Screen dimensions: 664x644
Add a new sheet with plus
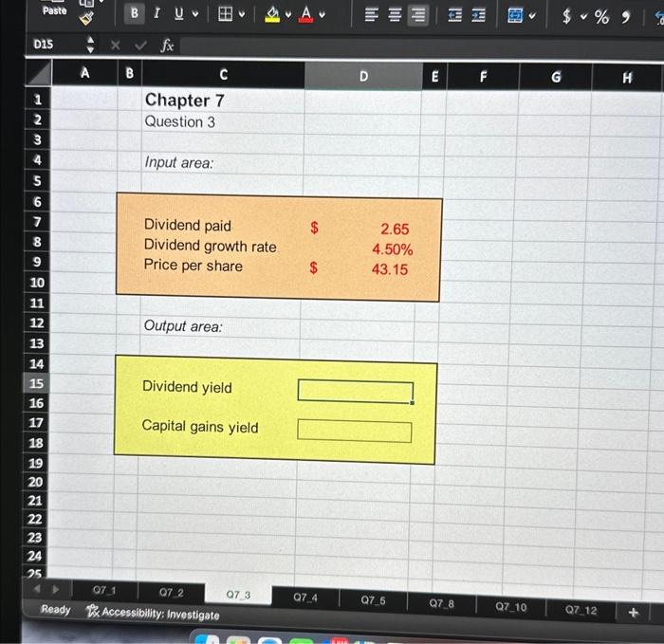[634, 613]
